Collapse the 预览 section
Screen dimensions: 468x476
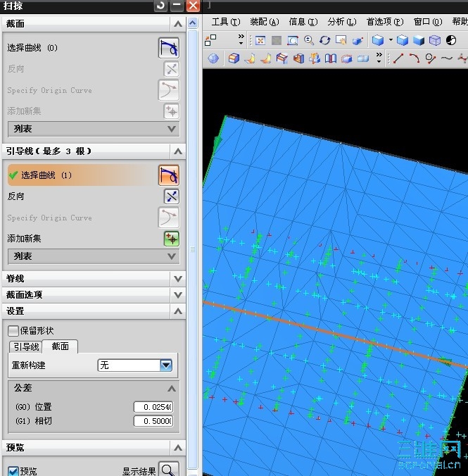tap(178, 448)
